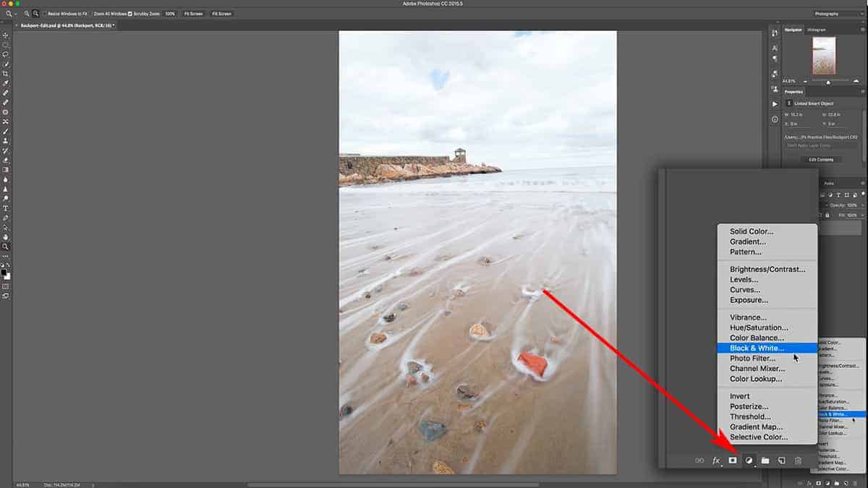Click the Fit Screen button

tap(193, 14)
